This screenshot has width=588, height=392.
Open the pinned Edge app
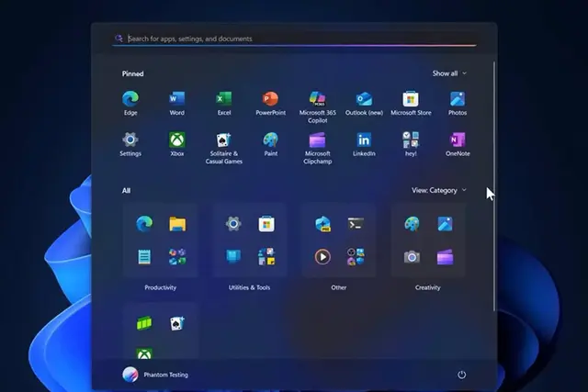[x=130, y=103]
